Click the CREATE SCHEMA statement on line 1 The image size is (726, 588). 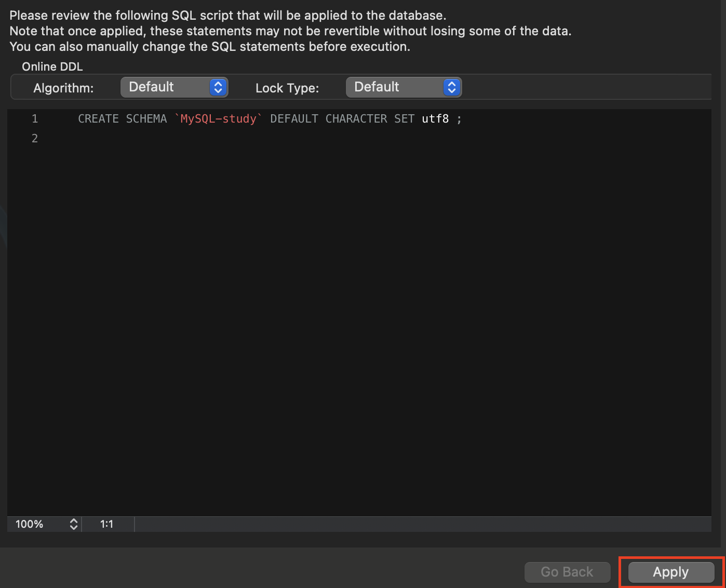(270, 119)
